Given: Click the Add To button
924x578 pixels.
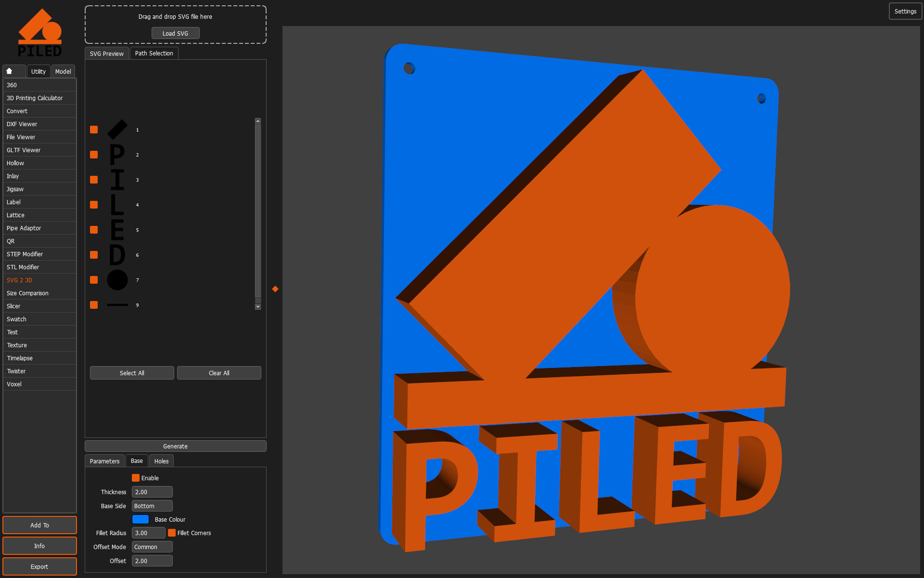Looking at the screenshot, I should coord(39,525).
